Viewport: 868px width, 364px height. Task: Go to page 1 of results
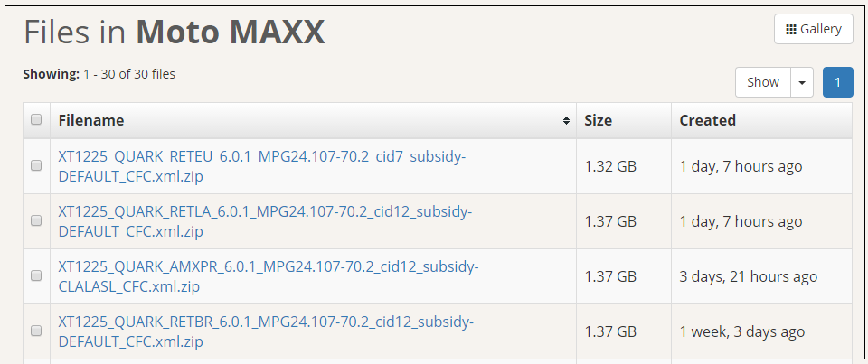837,82
